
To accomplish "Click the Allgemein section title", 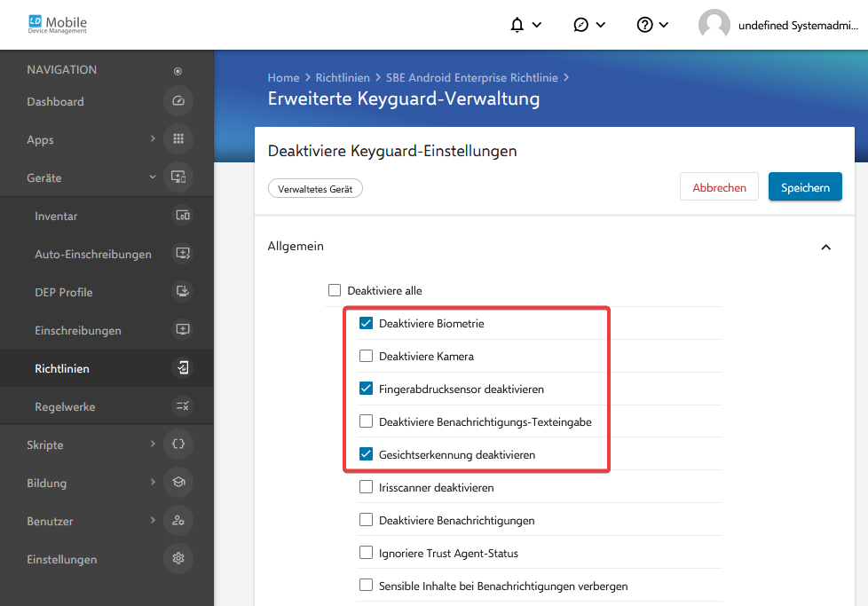I will tap(296, 247).
